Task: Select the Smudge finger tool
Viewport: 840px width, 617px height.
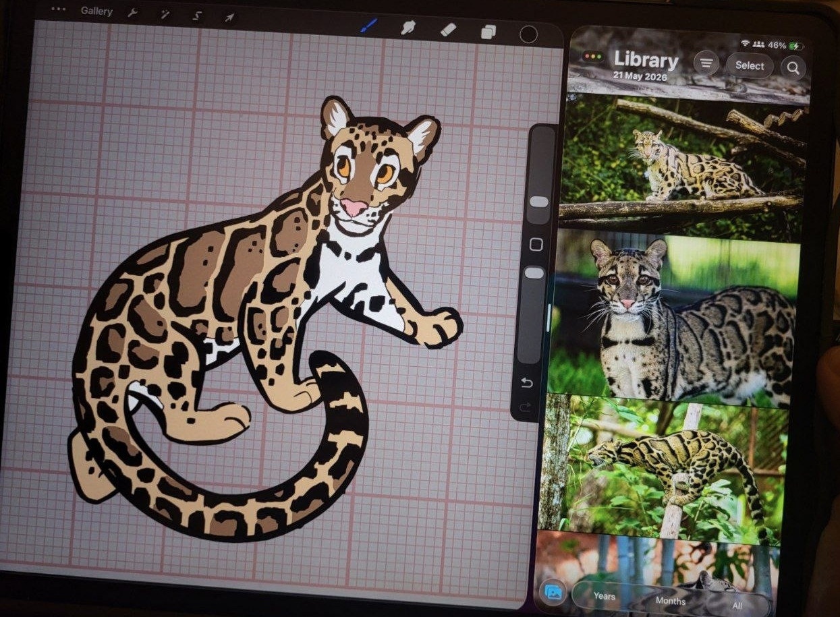Action: (408, 28)
